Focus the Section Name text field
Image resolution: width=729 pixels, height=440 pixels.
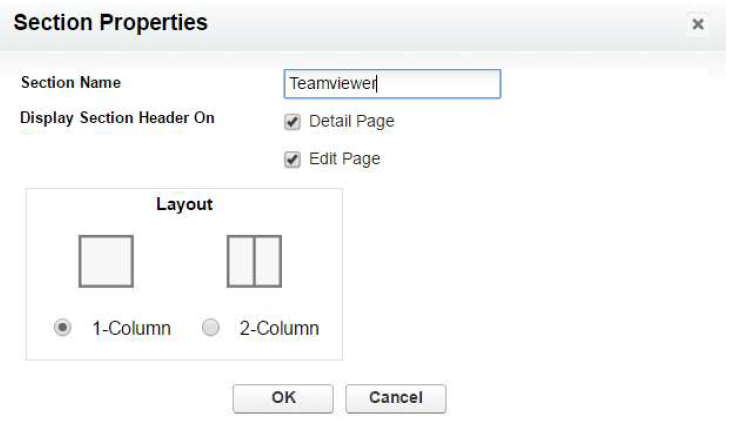pyautogui.click(x=392, y=84)
